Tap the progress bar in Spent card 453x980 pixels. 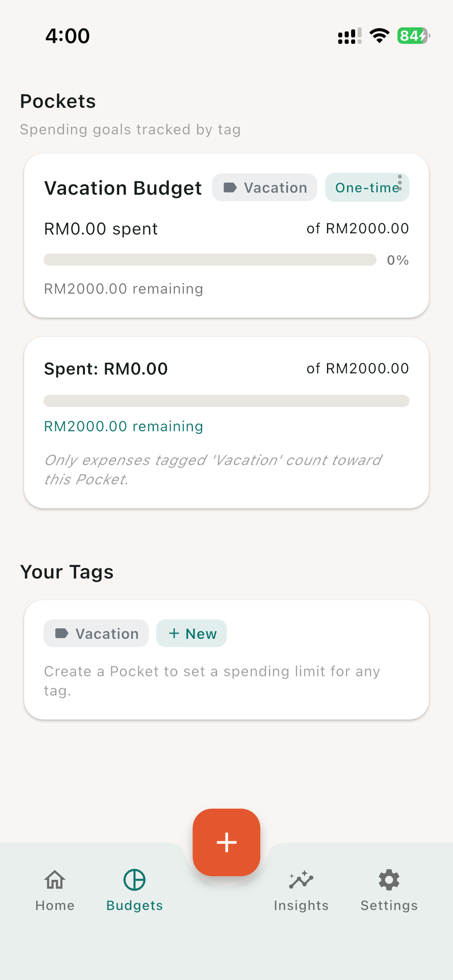226,401
